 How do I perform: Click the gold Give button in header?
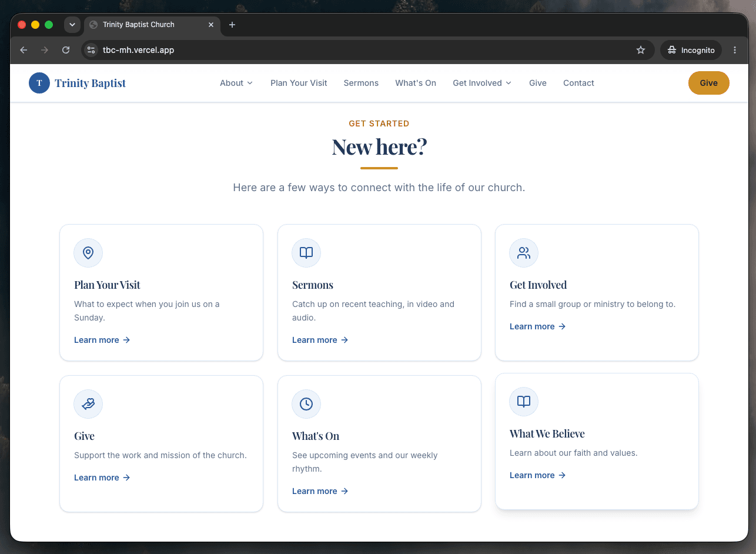tap(708, 83)
